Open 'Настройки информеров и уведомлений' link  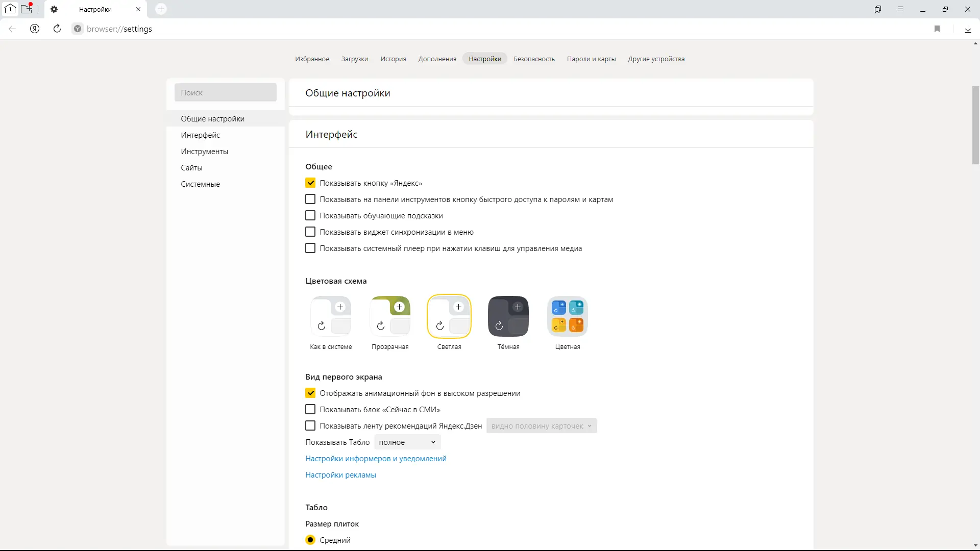pyautogui.click(x=376, y=458)
